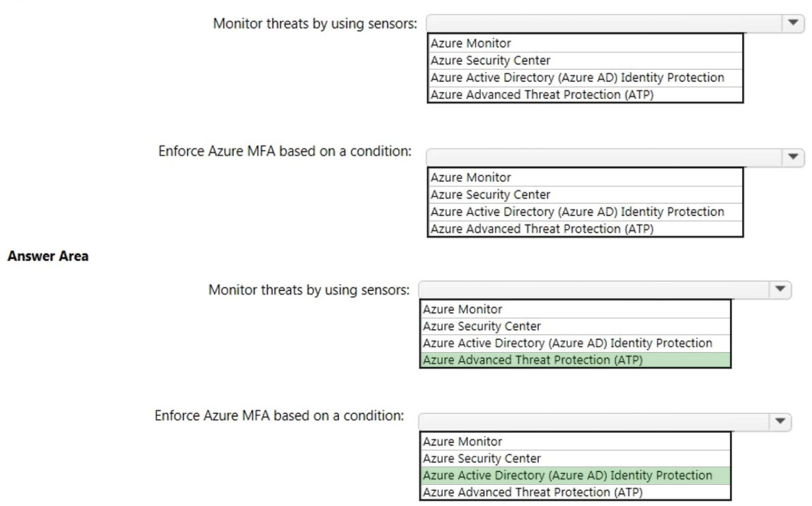Pick unhighlighted Azure AD Identity Protection in Answer Area
Screen dimensions: 812x506
click(567, 343)
